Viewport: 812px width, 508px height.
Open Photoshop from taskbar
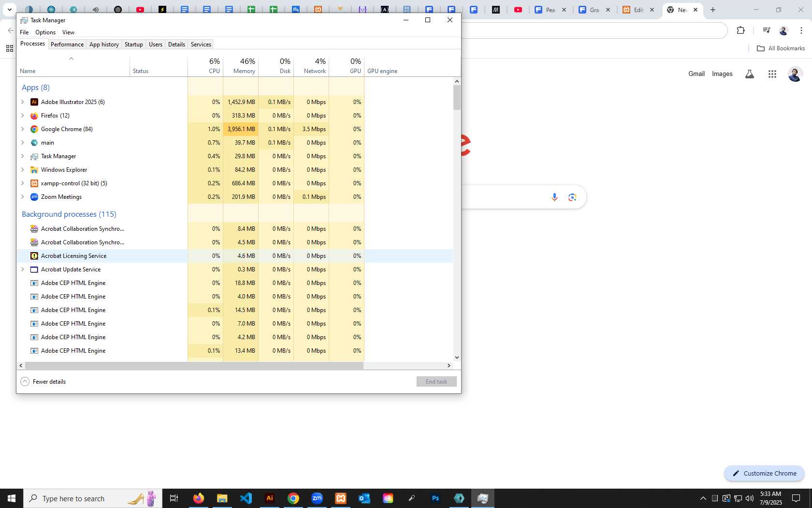[435, 498]
